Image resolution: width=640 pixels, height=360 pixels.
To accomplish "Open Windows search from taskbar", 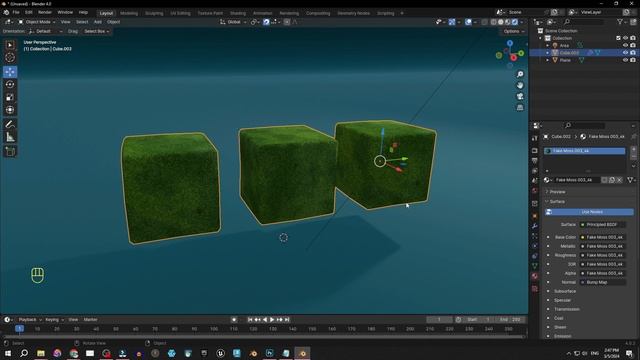I will pyautogui.click(x=24, y=353).
